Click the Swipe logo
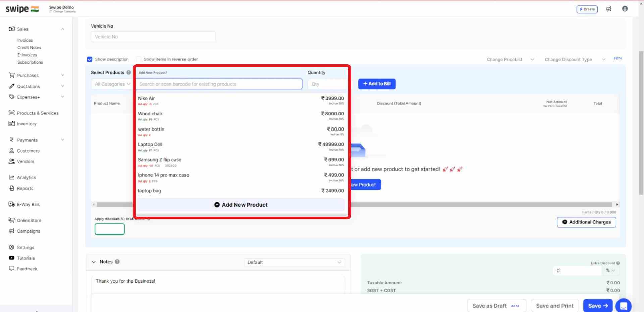 22,9
